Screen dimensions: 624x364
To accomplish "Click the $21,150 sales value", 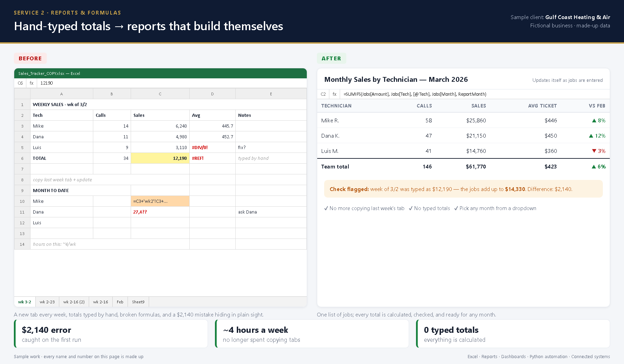I will tap(476, 136).
